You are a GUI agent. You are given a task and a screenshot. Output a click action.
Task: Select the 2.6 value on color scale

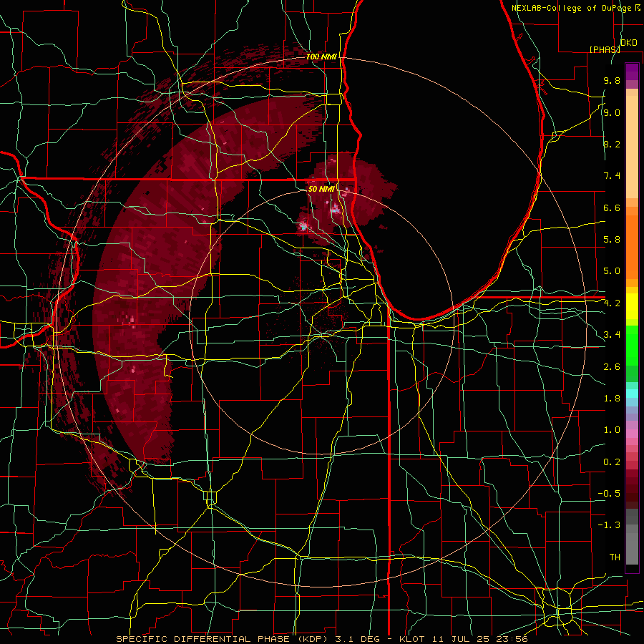coord(612,367)
